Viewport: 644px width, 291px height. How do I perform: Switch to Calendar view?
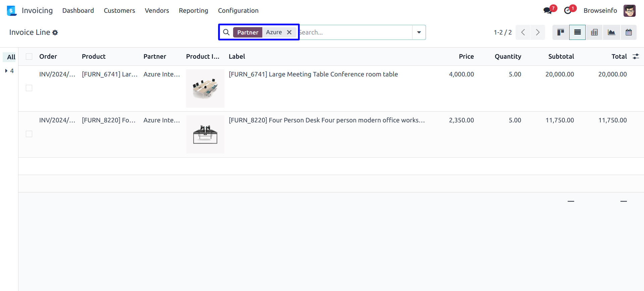pyautogui.click(x=629, y=32)
